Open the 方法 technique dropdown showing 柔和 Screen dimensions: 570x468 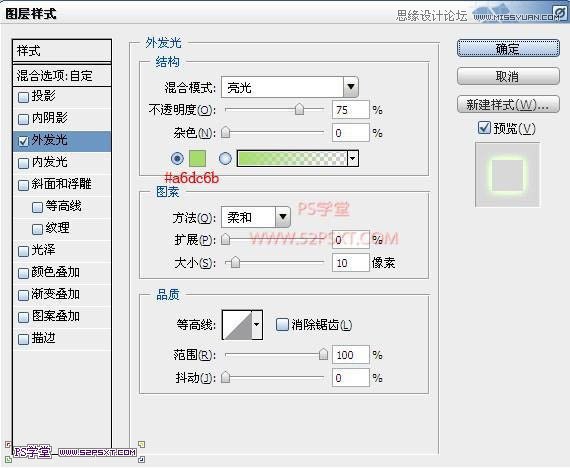[x=256, y=217]
